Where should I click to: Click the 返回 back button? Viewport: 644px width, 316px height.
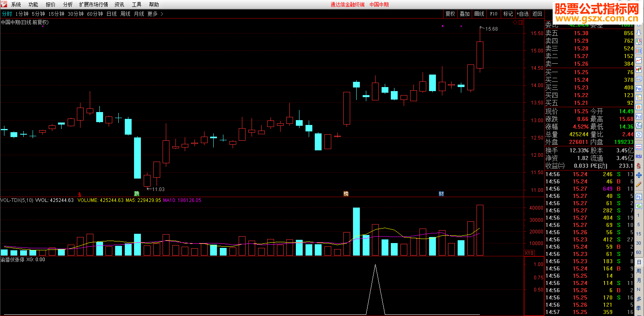click(537, 14)
